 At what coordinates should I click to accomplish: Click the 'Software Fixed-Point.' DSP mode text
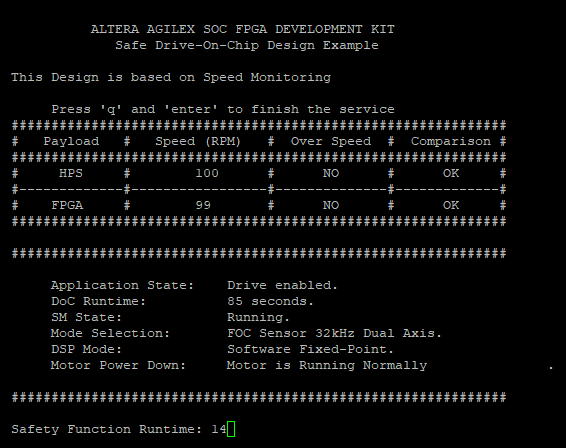310,349
